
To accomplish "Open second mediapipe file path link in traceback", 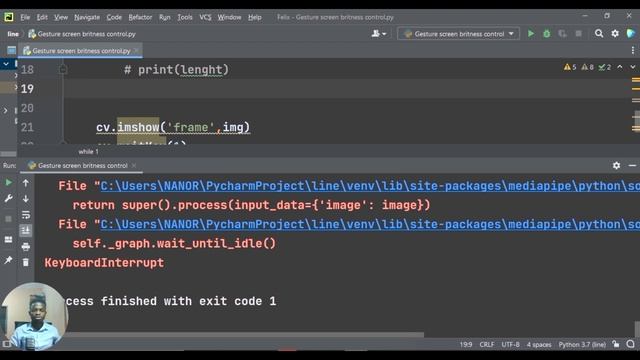I will pyautogui.click(x=370, y=224).
